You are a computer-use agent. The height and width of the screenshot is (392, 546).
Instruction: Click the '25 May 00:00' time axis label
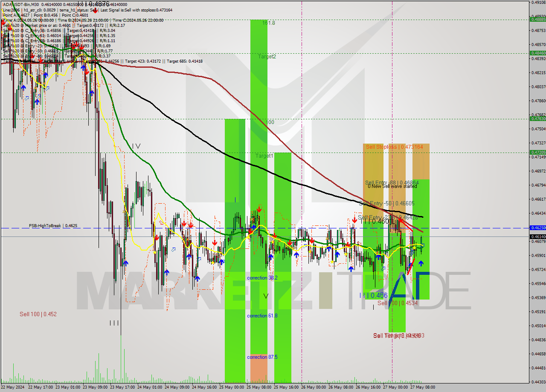point(232,387)
